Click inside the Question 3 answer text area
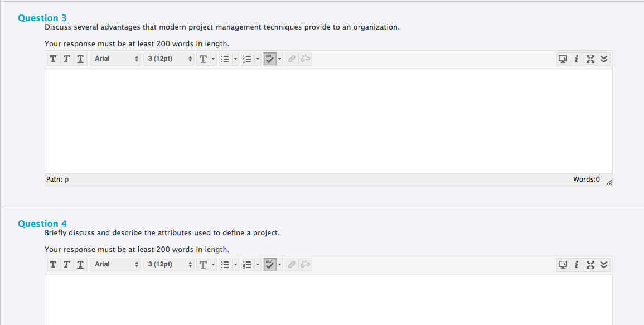 click(x=328, y=121)
